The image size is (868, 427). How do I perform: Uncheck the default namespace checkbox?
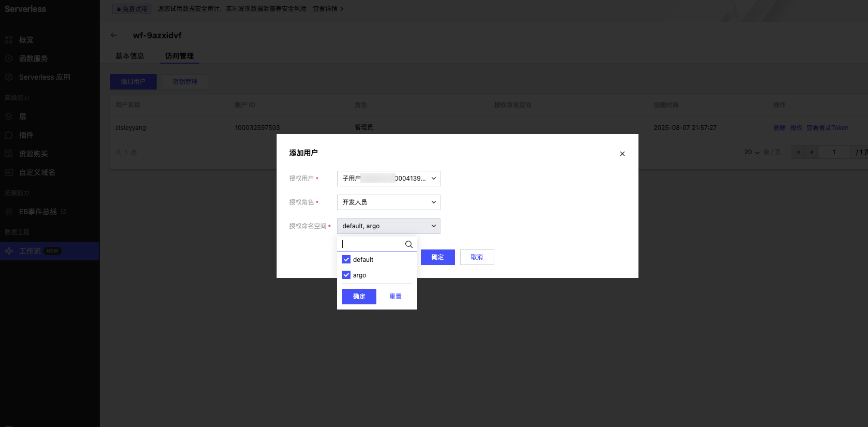click(x=346, y=259)
